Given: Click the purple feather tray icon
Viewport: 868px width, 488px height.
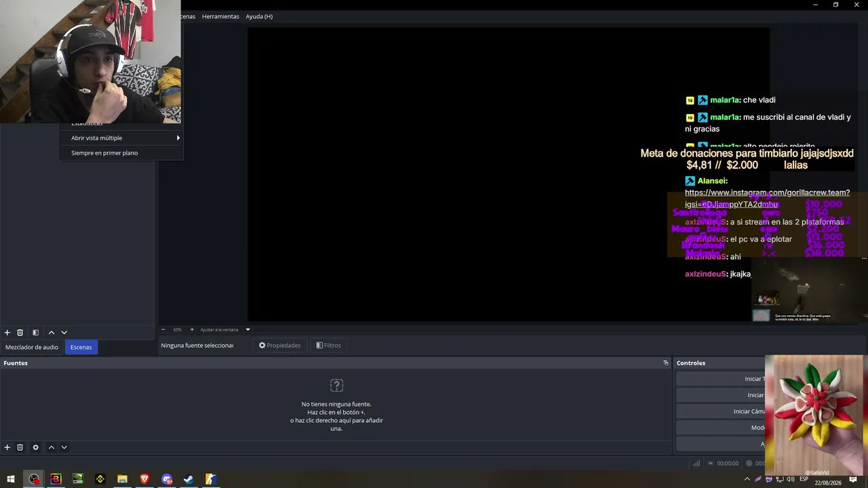Looking at the screenshot, I should pos(759,479).
